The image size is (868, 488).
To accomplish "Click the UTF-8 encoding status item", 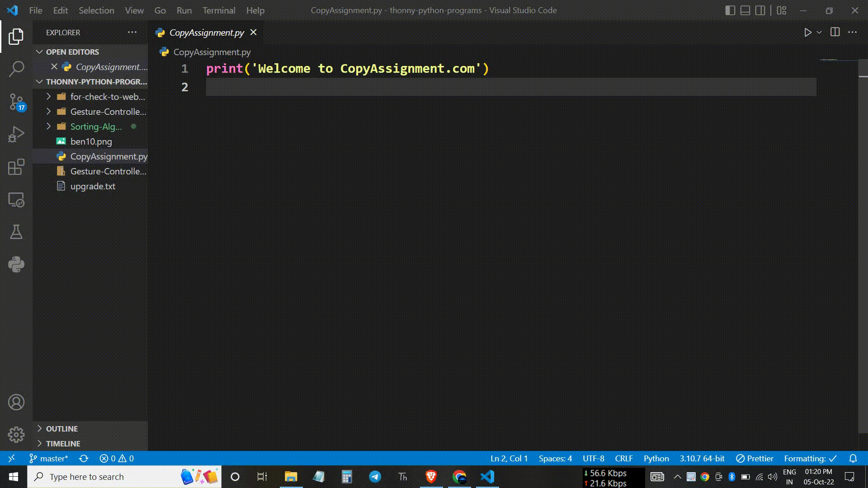I will 593,458.
